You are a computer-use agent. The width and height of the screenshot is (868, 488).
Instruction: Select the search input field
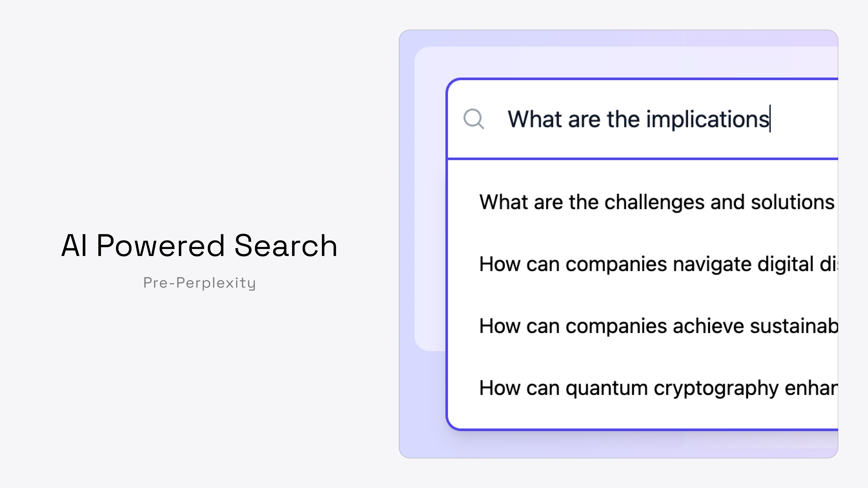pyautogui.click(x=640, y=119)
